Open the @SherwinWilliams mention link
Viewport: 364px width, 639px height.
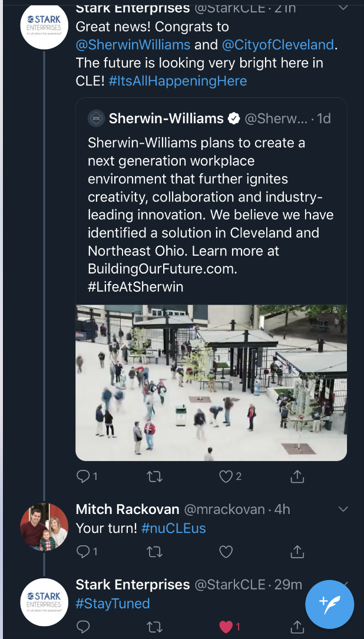click(x=133, y=45)
